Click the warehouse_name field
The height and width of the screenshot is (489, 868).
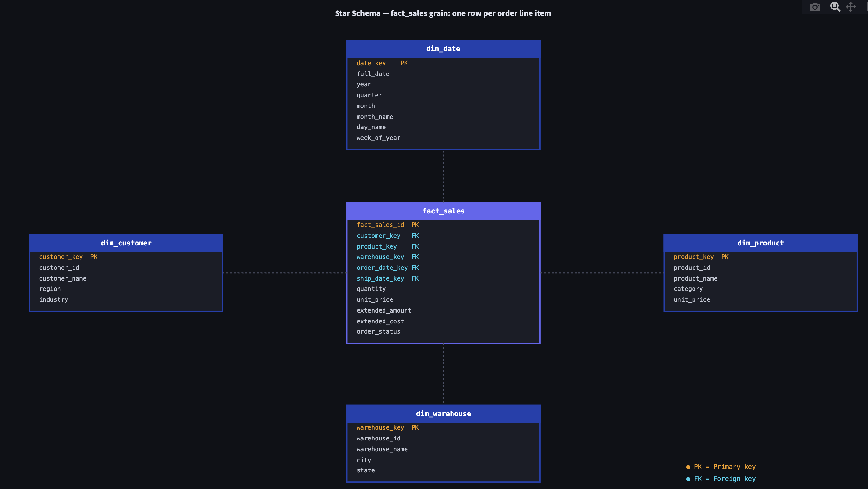[x=382, y=449]
